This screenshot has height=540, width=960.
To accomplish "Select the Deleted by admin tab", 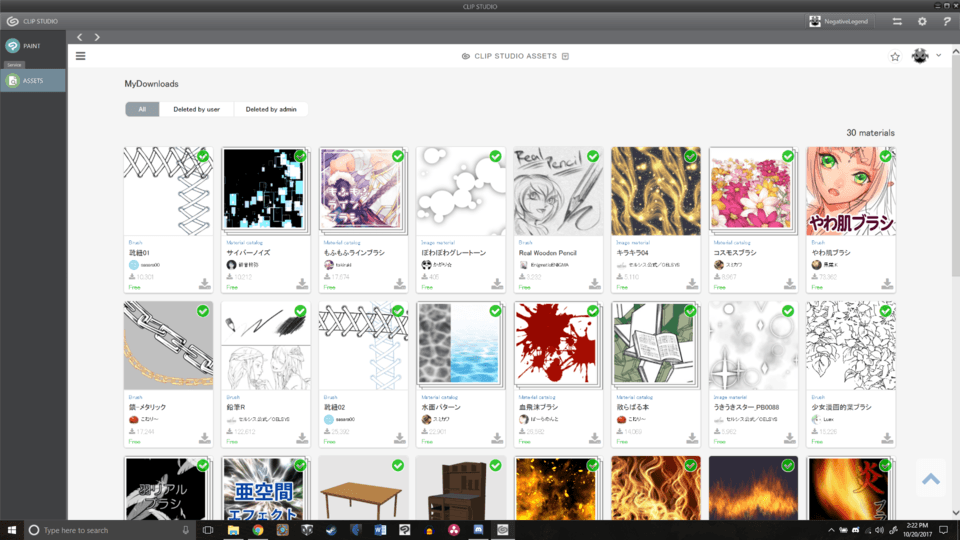I will tap(271, 109).
